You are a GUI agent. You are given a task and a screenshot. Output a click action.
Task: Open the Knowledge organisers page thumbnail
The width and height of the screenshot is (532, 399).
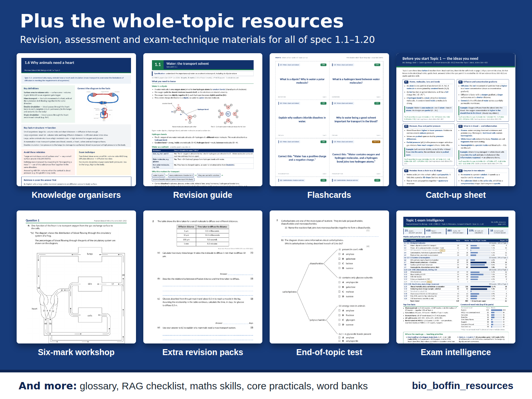tap(76, 120)
